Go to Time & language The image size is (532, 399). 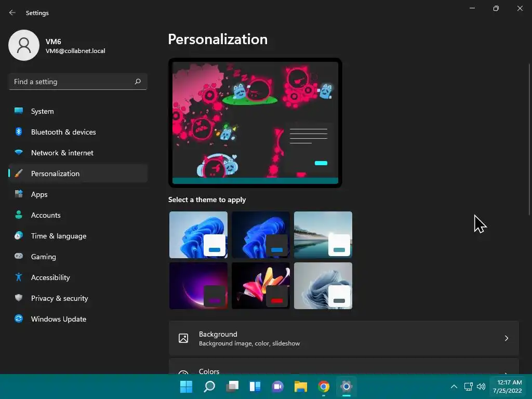(78, 236)
